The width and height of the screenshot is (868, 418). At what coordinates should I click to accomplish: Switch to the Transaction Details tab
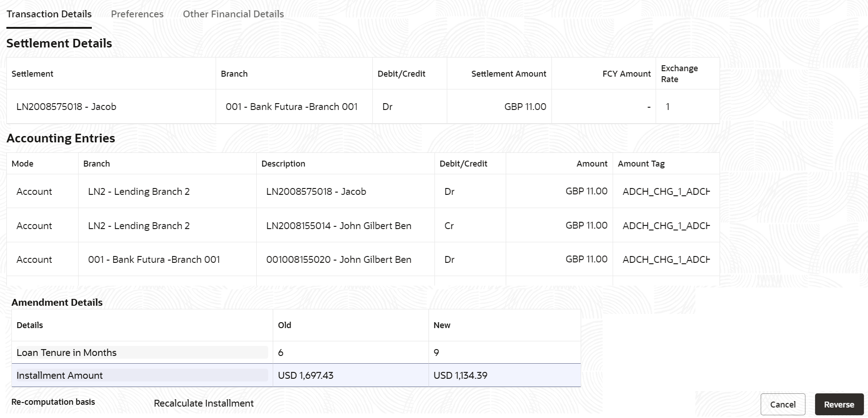(x=49, y=14)
